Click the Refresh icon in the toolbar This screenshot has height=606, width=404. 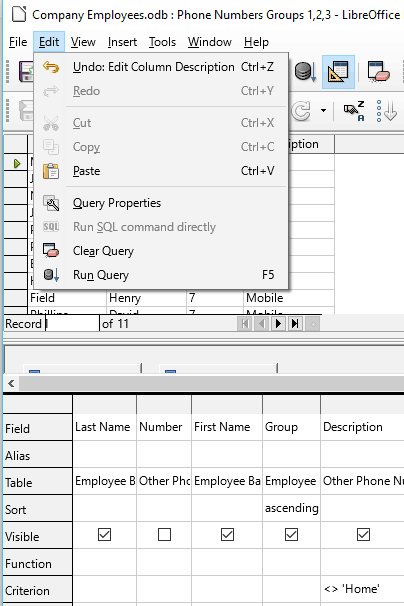[301, 111]
